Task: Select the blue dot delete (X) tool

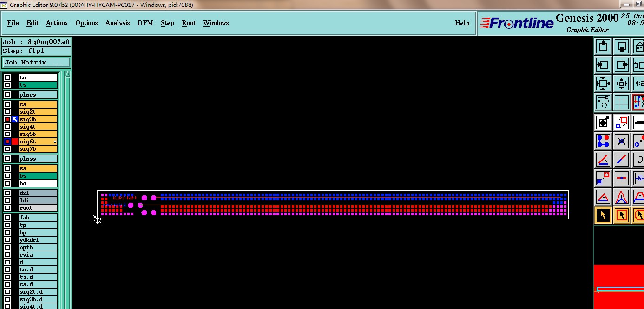Action: pyautogui.click(x=622, y=141)
